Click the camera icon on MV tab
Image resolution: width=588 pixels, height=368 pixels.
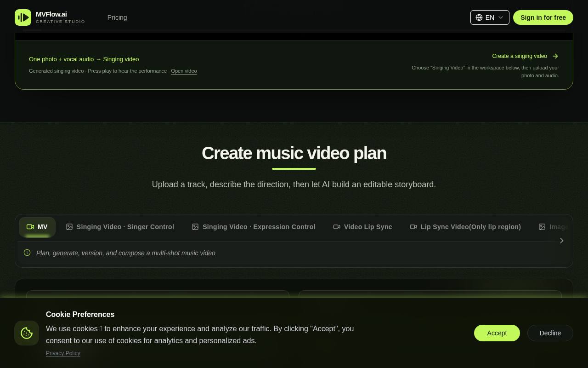click(x=30, y=227)
